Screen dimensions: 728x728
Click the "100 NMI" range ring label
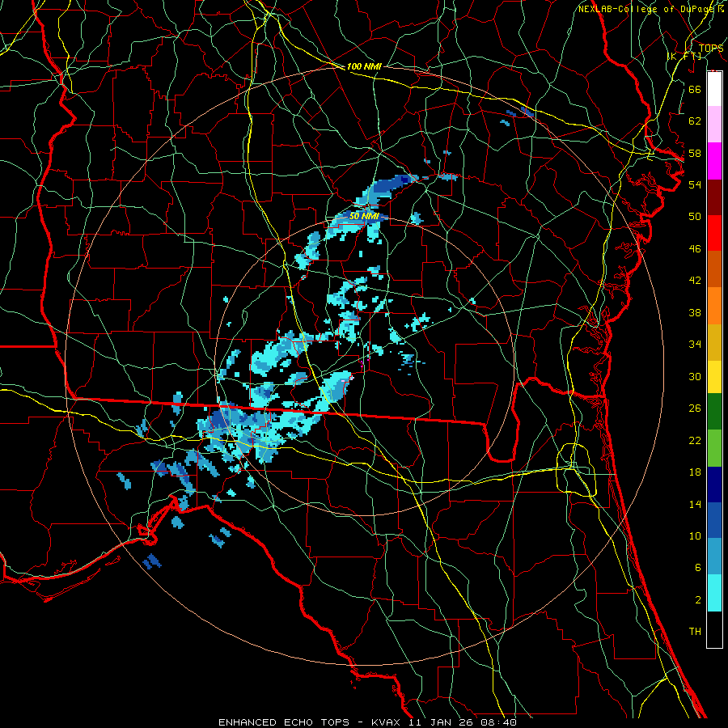click(364, 66)
